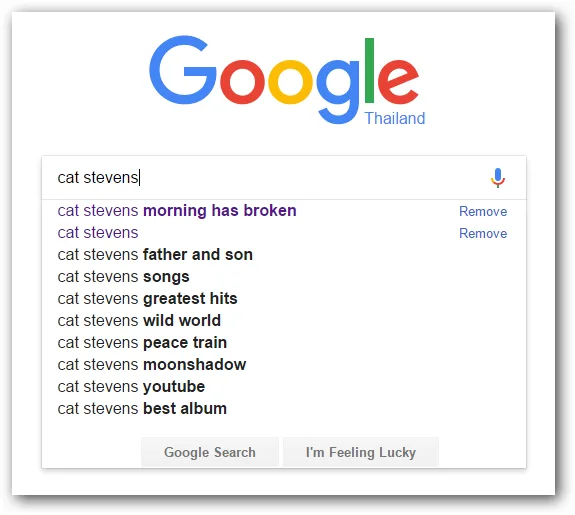Viewport: 575px width, 515px height.
Task: Click the voice search microphone icon
Action: point(498,178)
